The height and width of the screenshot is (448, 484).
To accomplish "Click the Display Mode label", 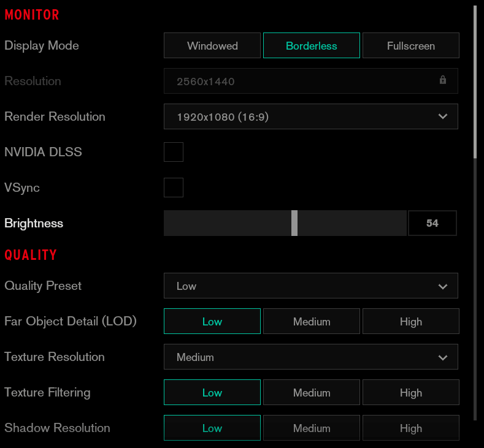I will (x=42, y=45).
